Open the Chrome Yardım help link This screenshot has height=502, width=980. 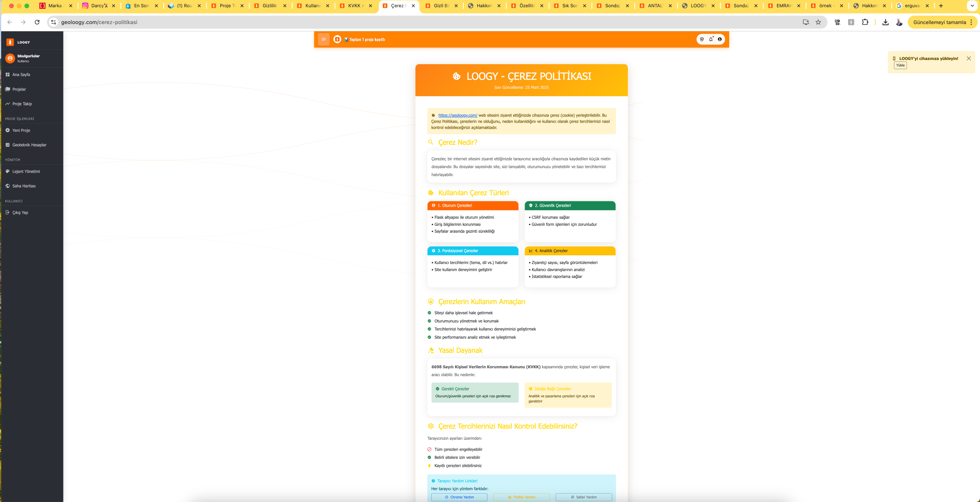459,497
